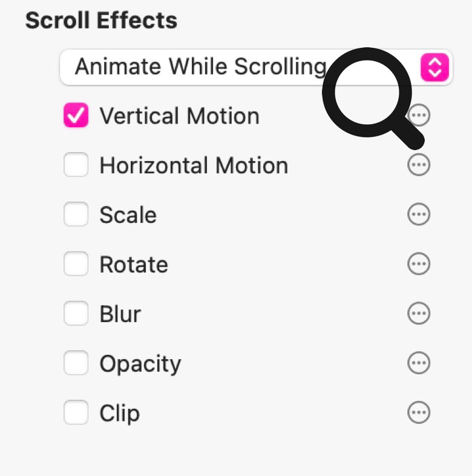Viewport: 472px width, 476px height.
Task: Enable the Blur effect checkbox
Action: (x=76, y=314)
